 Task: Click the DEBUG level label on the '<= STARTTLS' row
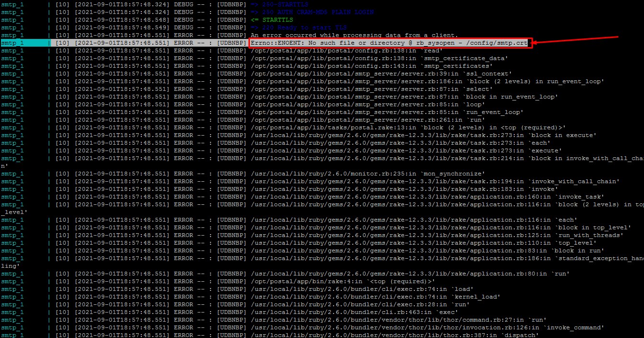click(x=184, y=20)
